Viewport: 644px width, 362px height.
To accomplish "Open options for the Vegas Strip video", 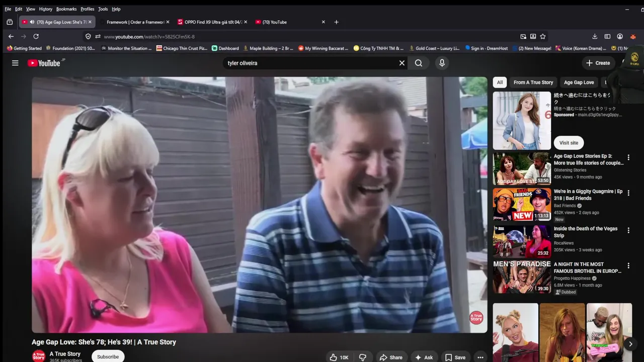I will (x=628, y=230).
